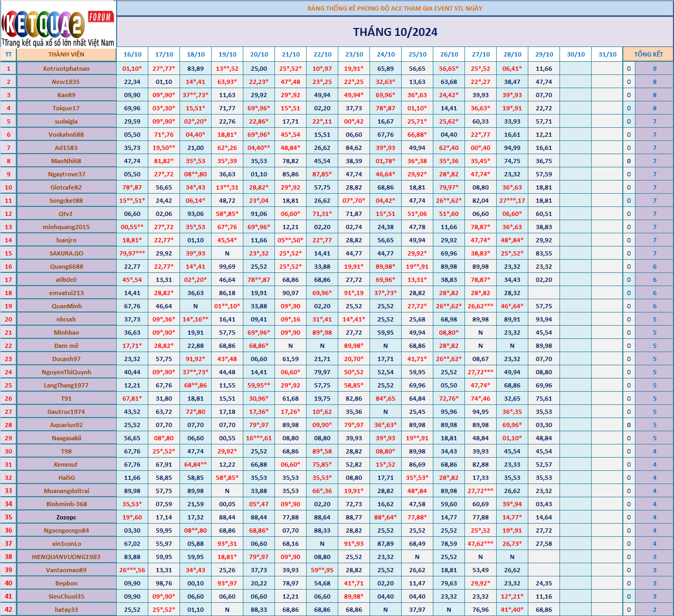Select Songcket88's 28/10 cell 27***,17

pos(512,201)
